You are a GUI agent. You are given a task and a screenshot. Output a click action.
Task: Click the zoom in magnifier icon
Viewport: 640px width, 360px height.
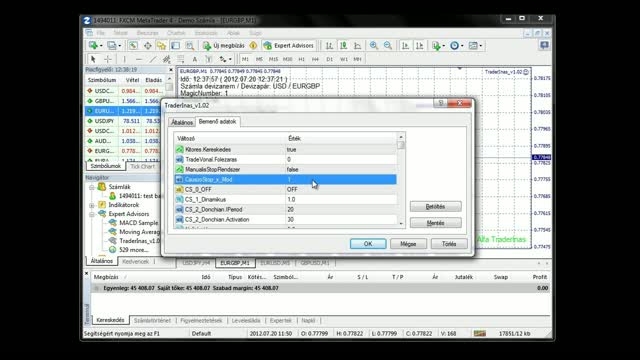point(373,46)
